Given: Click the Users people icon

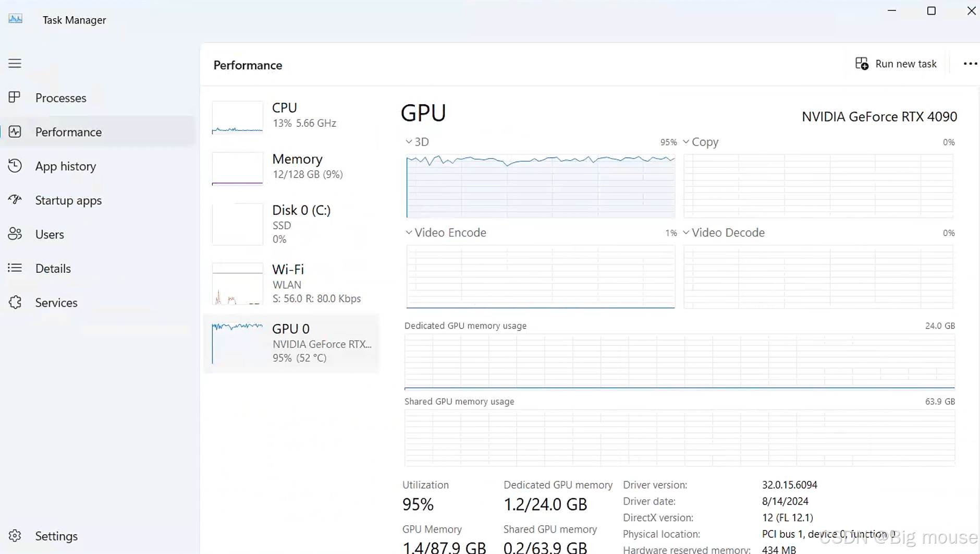Looking at the screenshot, I should click(x=15, y=234).
